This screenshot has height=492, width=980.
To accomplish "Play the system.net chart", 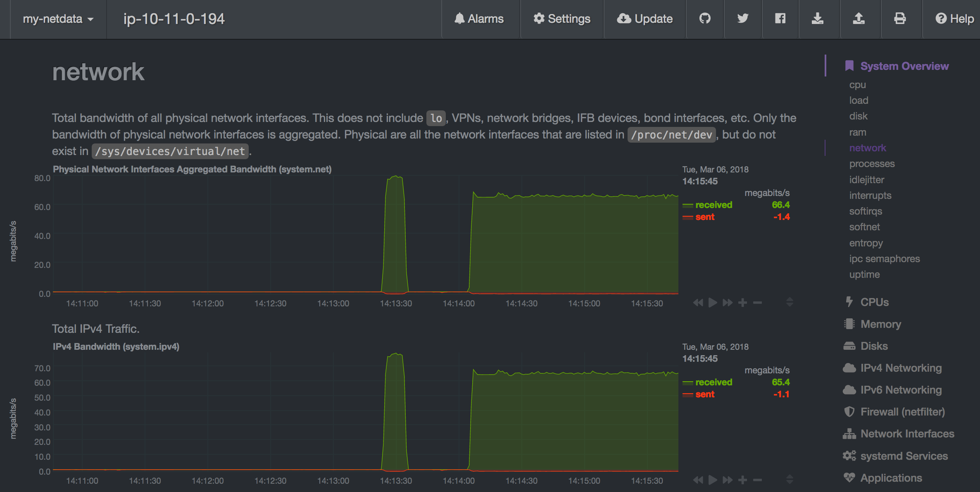I will pos(713,303).
